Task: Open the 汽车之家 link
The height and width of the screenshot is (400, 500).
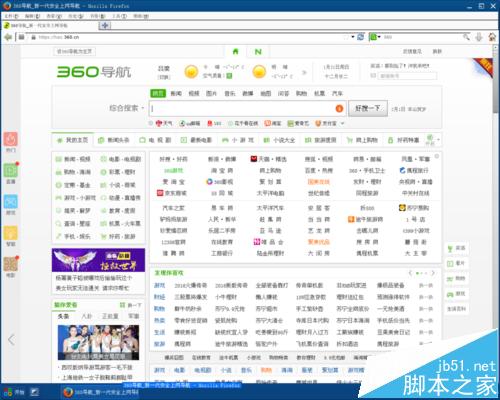Action: pyautogui.click(x=173, y=208)
